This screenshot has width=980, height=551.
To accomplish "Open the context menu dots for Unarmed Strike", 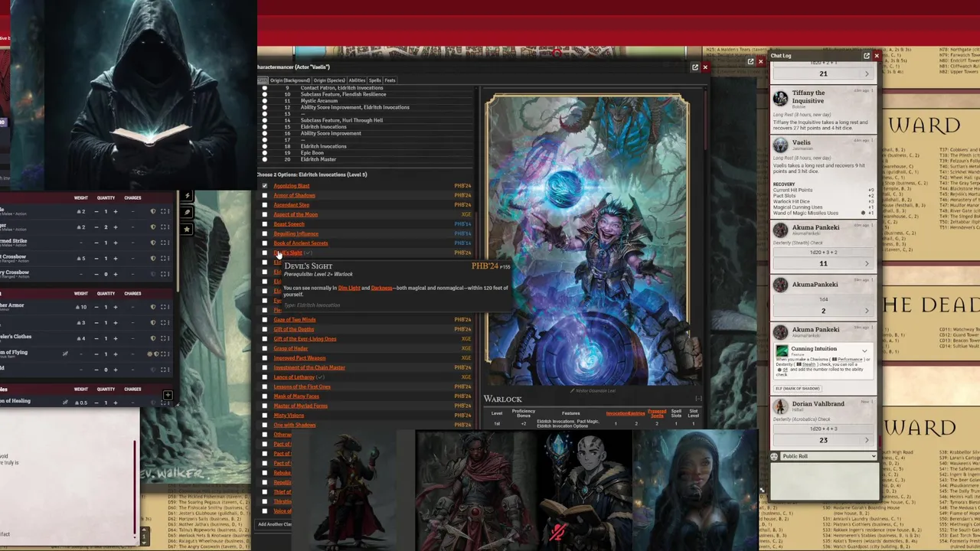I will click(168, 243).
